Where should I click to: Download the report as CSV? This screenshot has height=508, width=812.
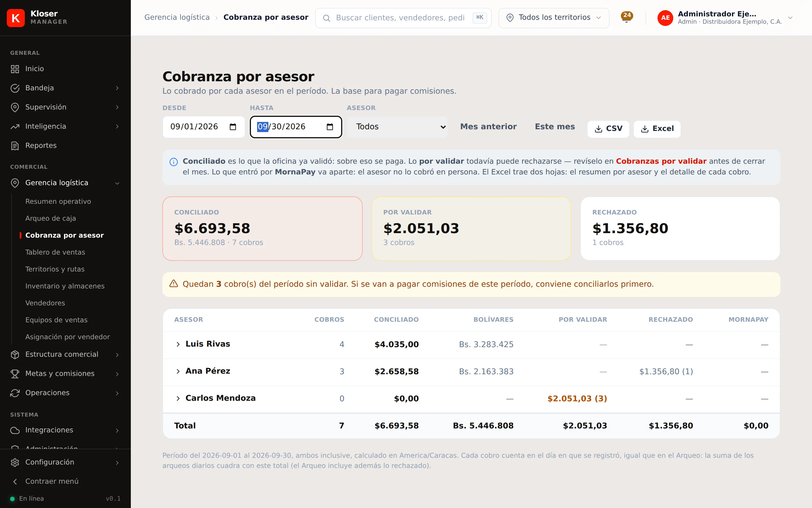[x=608, y=129]
